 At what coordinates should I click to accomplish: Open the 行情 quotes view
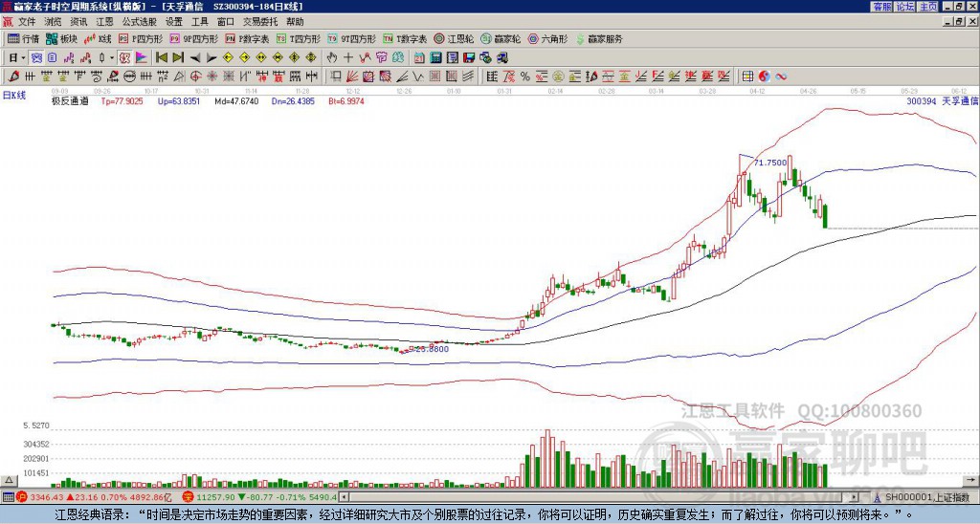(24, 38)
